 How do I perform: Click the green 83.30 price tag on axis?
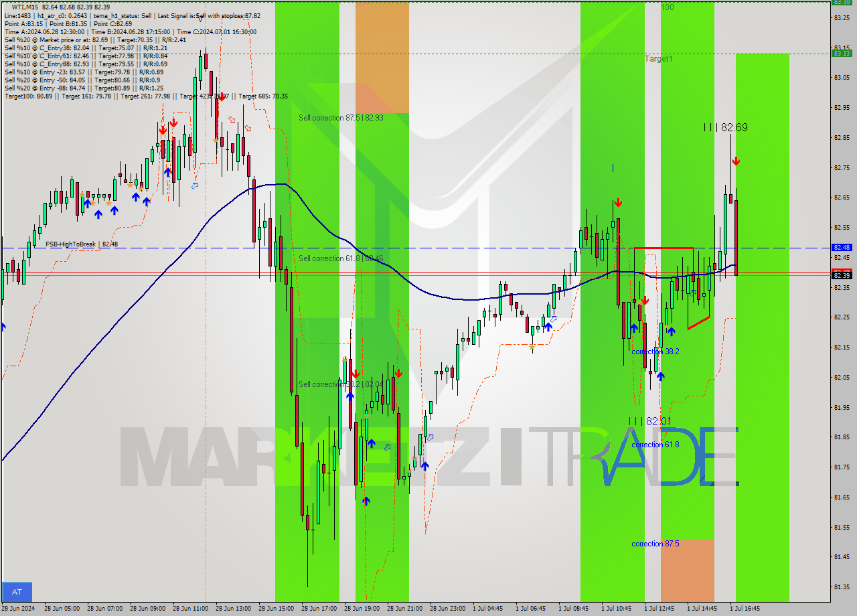click(x=842, y=2)
